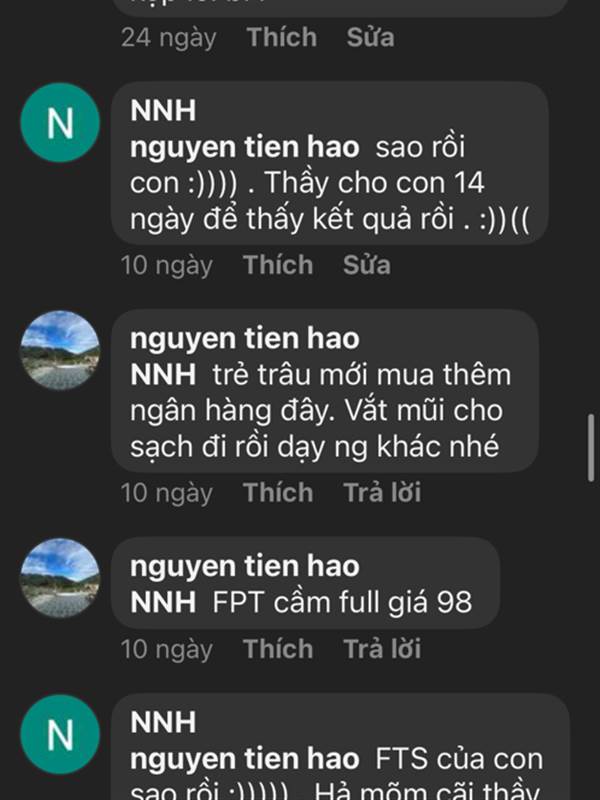Click the vertical scrollbar thumb on the right edge
This screenshot has height=800, width=600.
[x=591, y=447]
